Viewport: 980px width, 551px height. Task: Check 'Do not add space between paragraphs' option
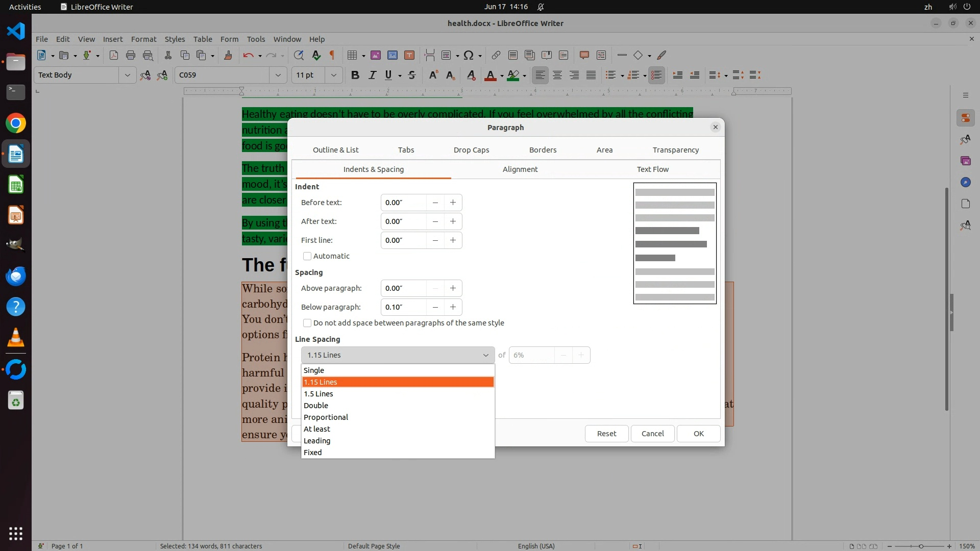click(x=307, y=323)
